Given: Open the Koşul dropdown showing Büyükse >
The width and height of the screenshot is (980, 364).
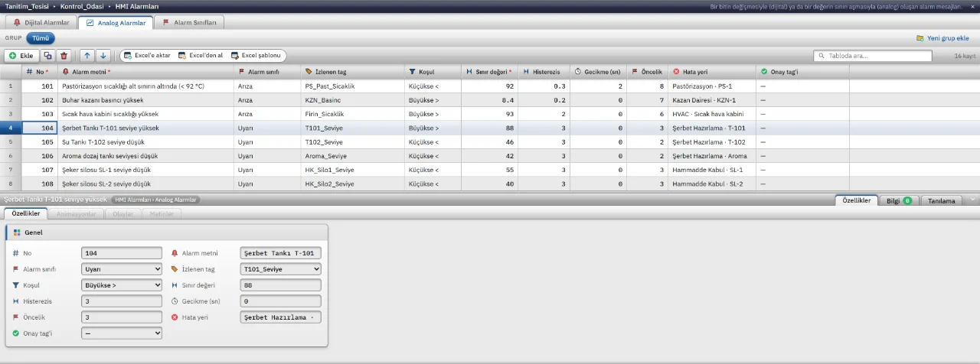Looking at the screenshot, I should click(x=122, y=285).
